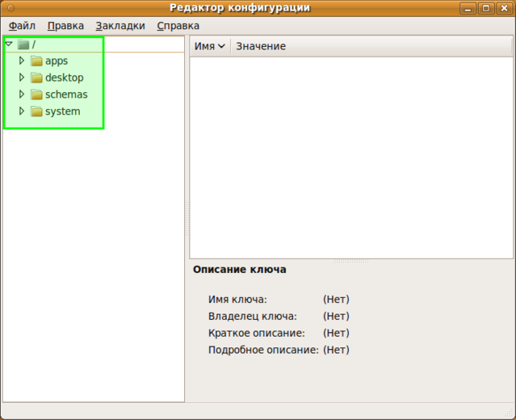Open the Правка menu
Viewport: 516px width, 420px height.
pyautogui.click(x=65, y=25)
